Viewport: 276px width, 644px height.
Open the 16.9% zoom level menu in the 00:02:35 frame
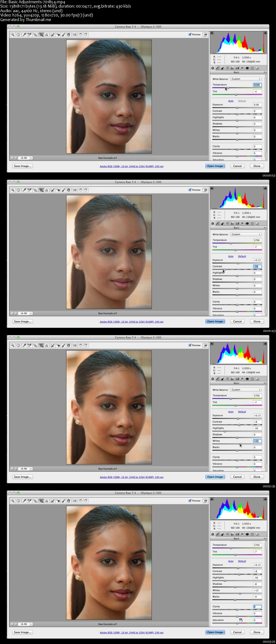coord(31,469)
